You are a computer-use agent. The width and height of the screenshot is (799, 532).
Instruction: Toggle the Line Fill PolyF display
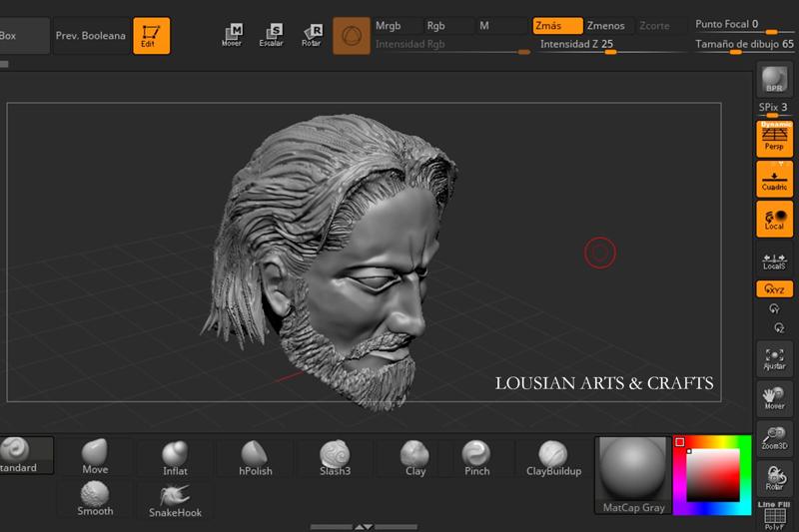click(774, 516)
